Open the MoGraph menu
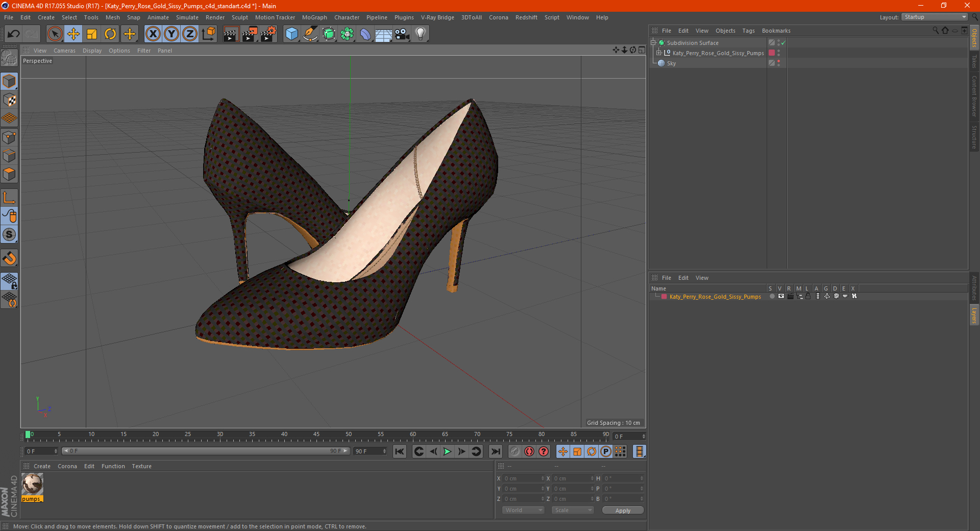This screenshot has width=980, height=531. click(314, 17)
